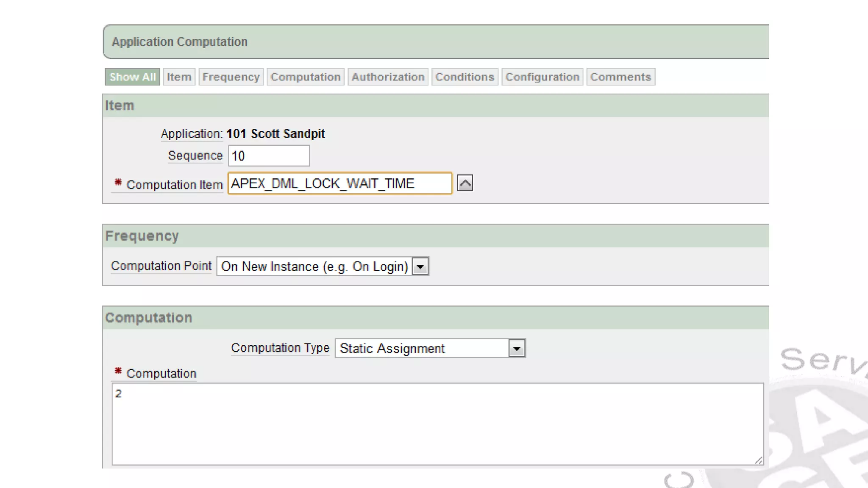
Task: Click inside the Computation textarea
Action: pyautogui.click(x=437, y=424)
